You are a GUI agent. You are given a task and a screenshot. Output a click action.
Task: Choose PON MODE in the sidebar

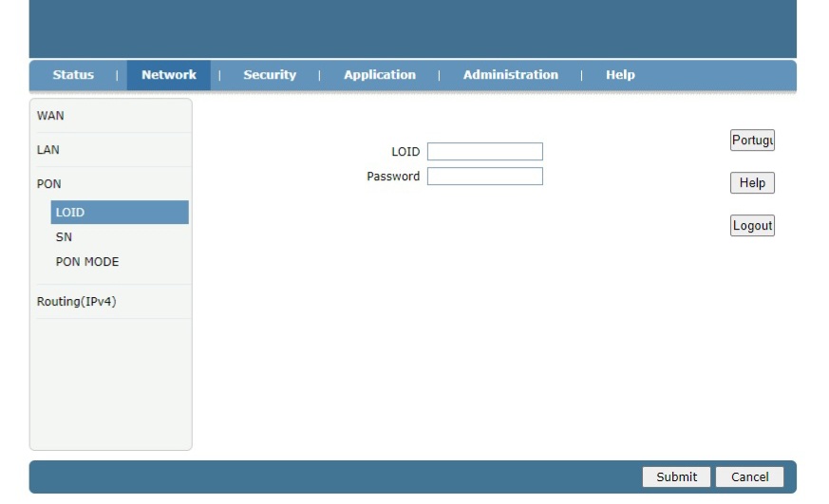(87, 262)
